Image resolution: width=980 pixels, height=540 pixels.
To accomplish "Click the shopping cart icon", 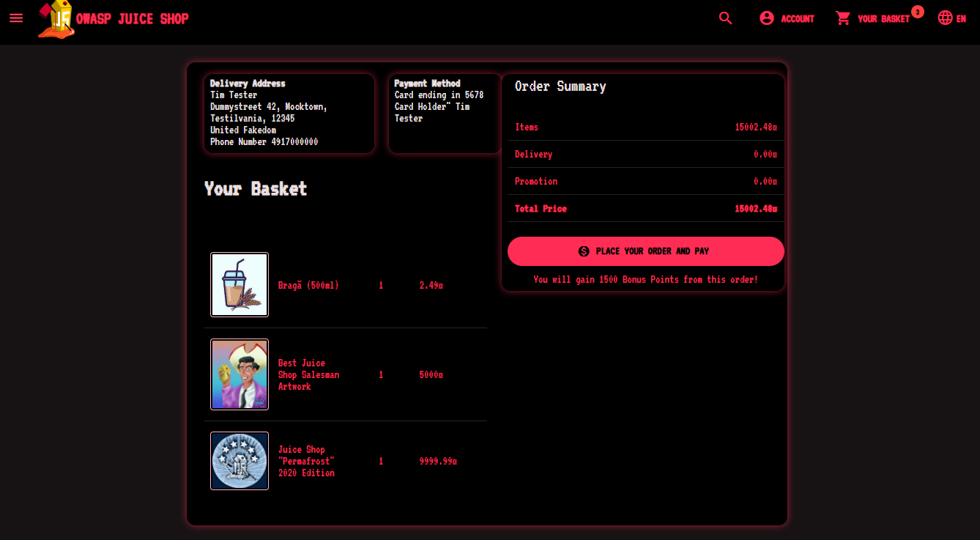I will tap(843, 18).
